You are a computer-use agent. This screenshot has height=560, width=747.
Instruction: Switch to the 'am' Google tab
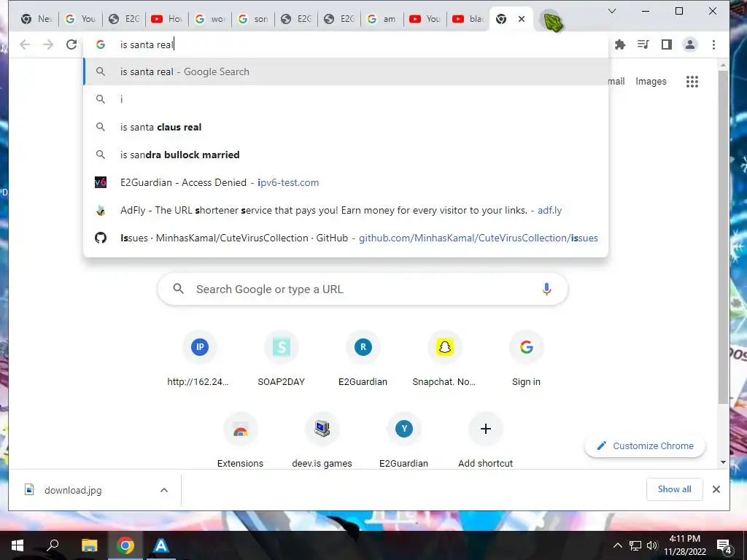tap(382, 19)
